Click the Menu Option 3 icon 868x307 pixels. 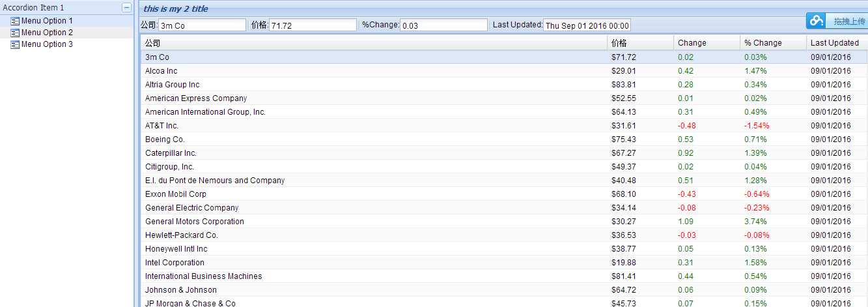click(15, 44)
